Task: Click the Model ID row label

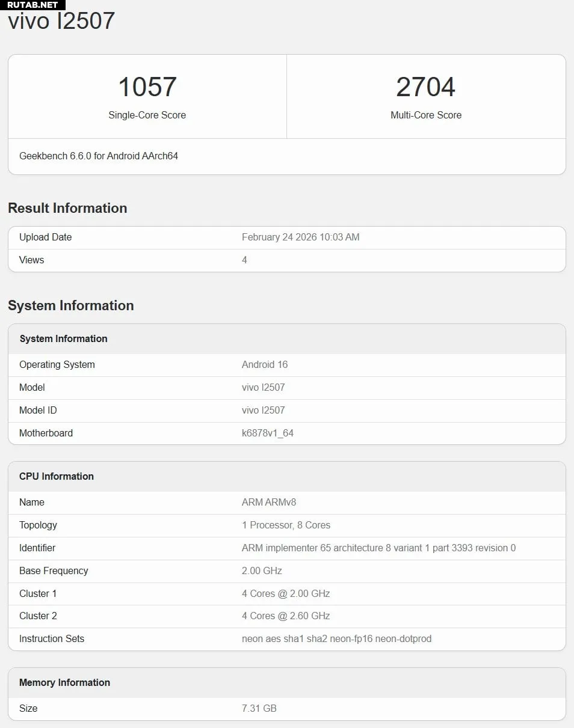Action: point(38,411)
